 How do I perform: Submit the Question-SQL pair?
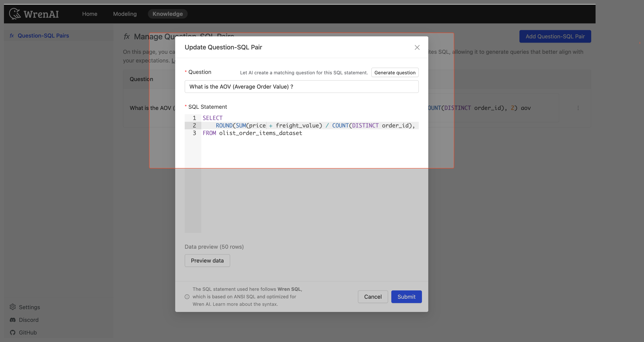(406, 297)
